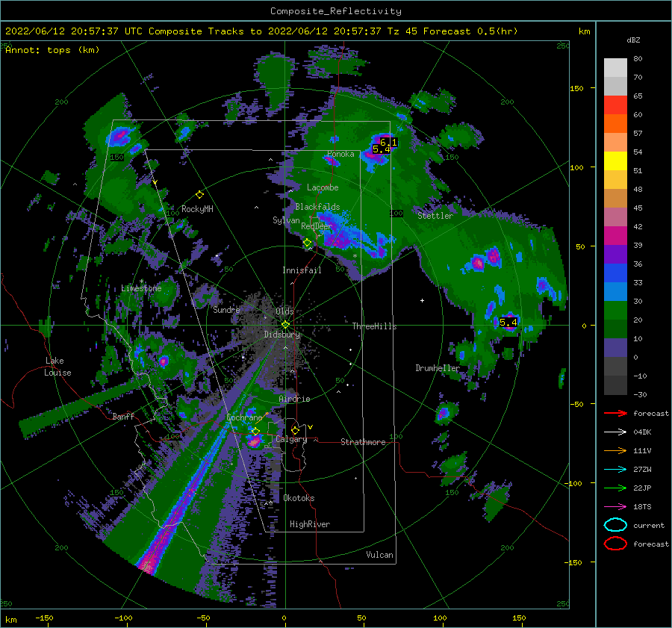The height and width of the screenshot is (628, 672).
Task: Click the HighRiver label
Action: tap(310, 524)
